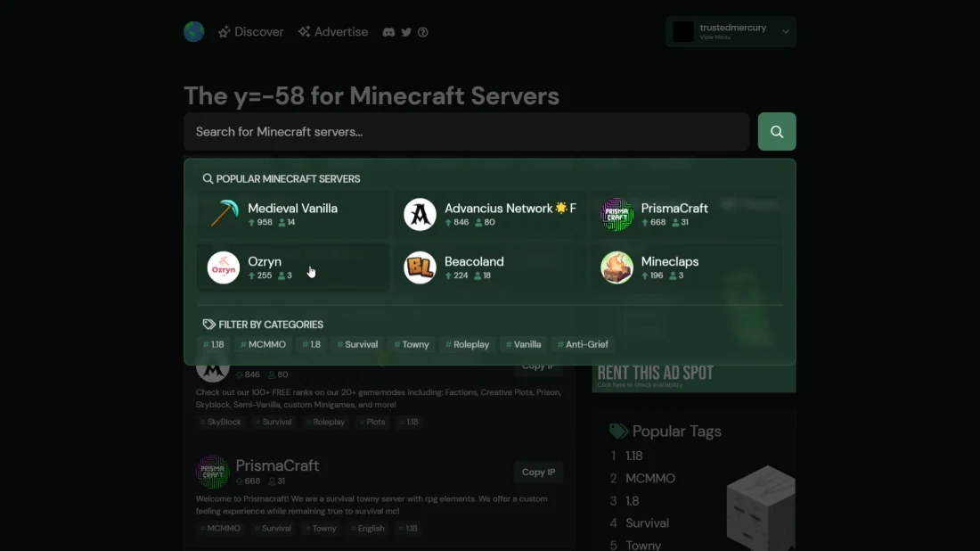980x551 pixels.
Task: Choose the Advancius Network logo icon
Action: pyautogui.click(x=420, y=214)
